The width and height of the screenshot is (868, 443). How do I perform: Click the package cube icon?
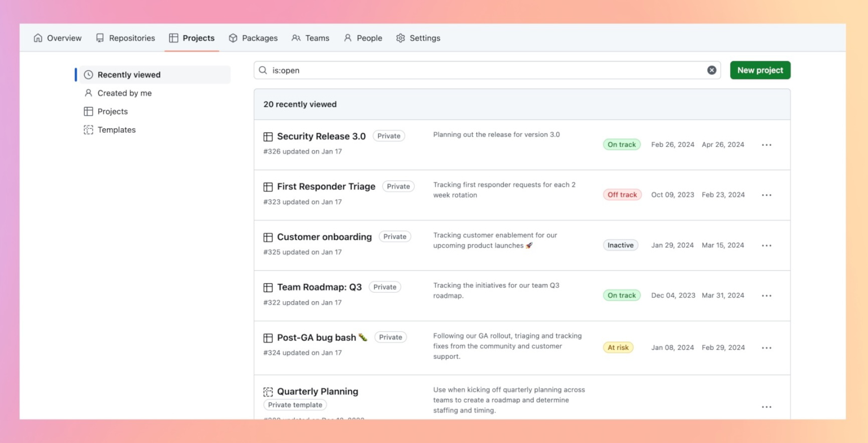click(233, 38)
